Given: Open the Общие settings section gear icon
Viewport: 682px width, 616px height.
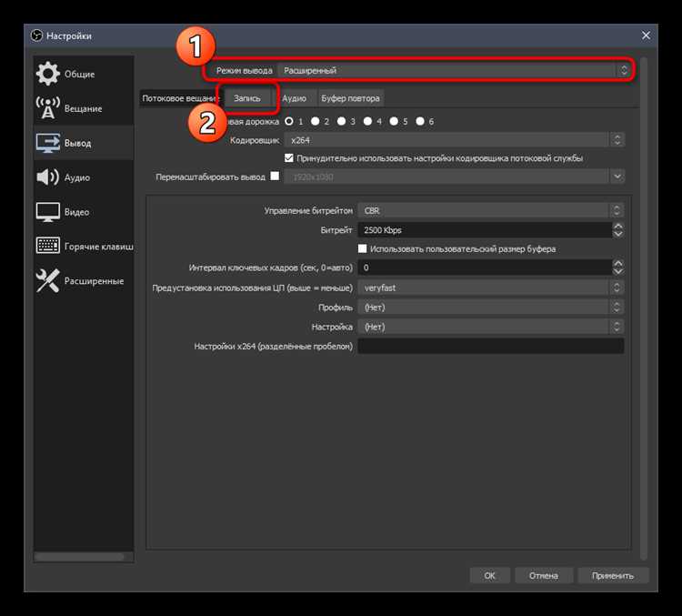Looking at the screenshot, I should tap(48, 74).
